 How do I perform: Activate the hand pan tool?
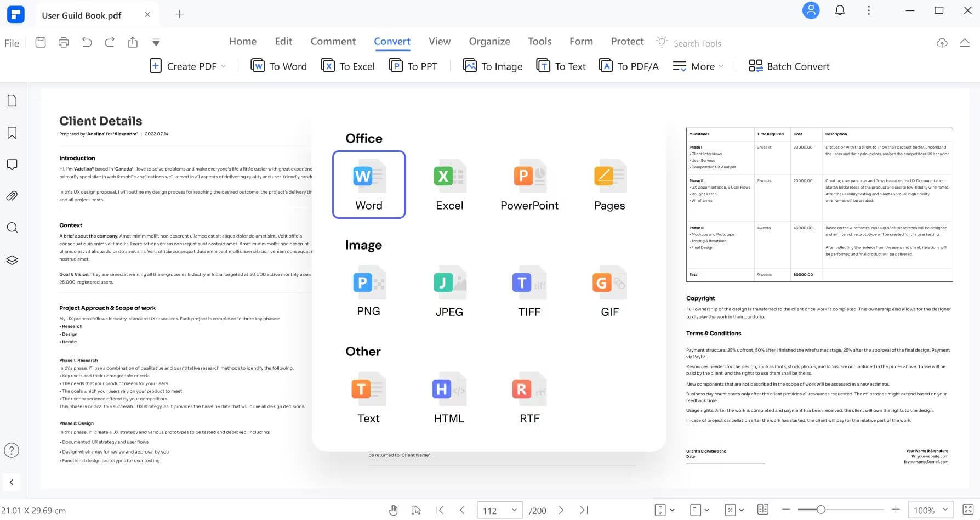coord(393,510)
